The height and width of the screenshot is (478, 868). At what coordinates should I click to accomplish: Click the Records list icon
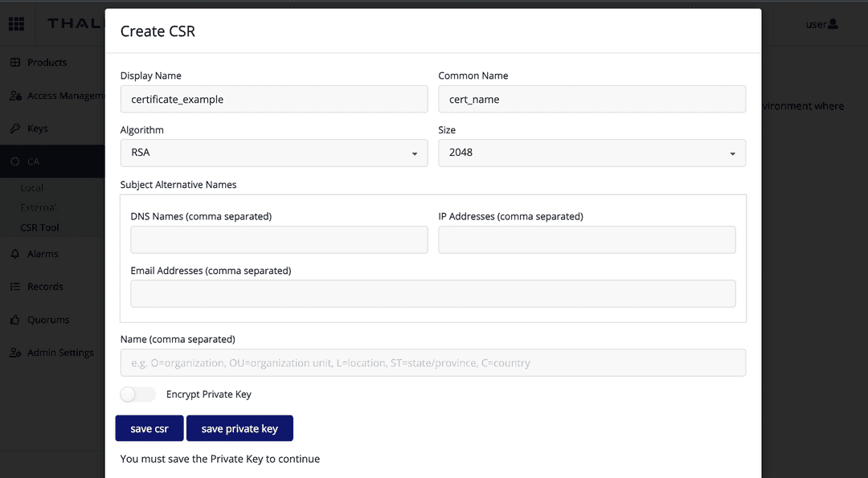(15, 287)
